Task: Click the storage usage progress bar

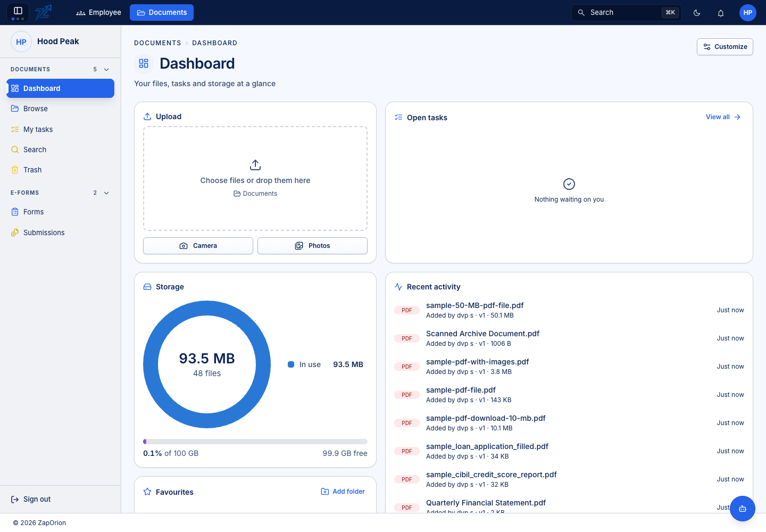Action: point(255,442)
